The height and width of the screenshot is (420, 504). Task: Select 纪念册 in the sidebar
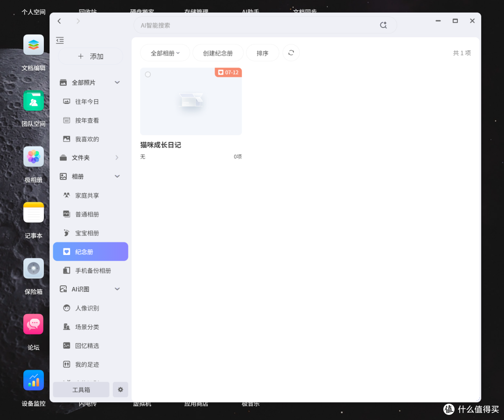pyautogui.click(x=91, y=252)
